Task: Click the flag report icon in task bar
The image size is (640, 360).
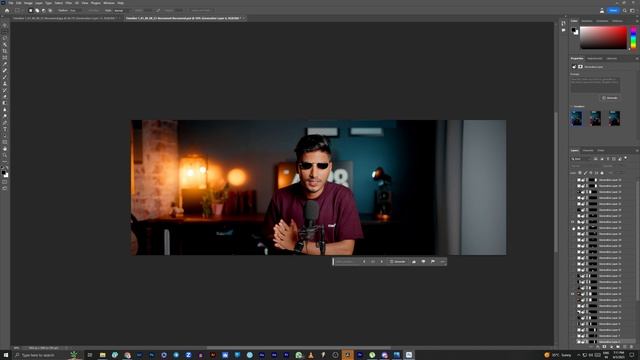Action: tap(433, 262)
